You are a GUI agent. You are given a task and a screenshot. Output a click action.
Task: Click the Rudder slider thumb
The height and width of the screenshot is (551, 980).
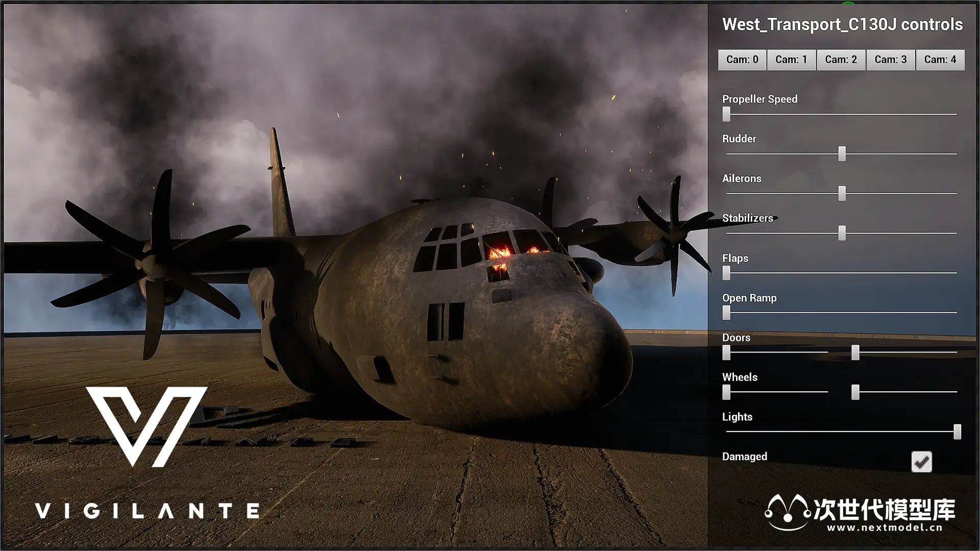pyautogui.click(x=842, y=154)
